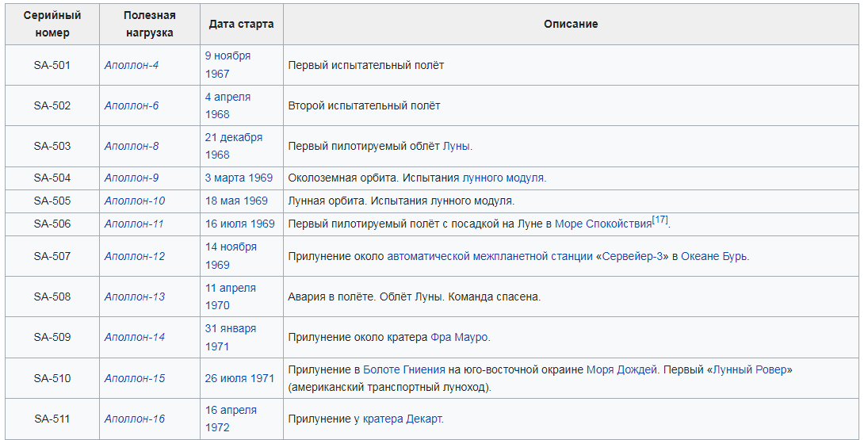
Task: Open the Аполлон-11 link
Action: (x=134, y=224)
